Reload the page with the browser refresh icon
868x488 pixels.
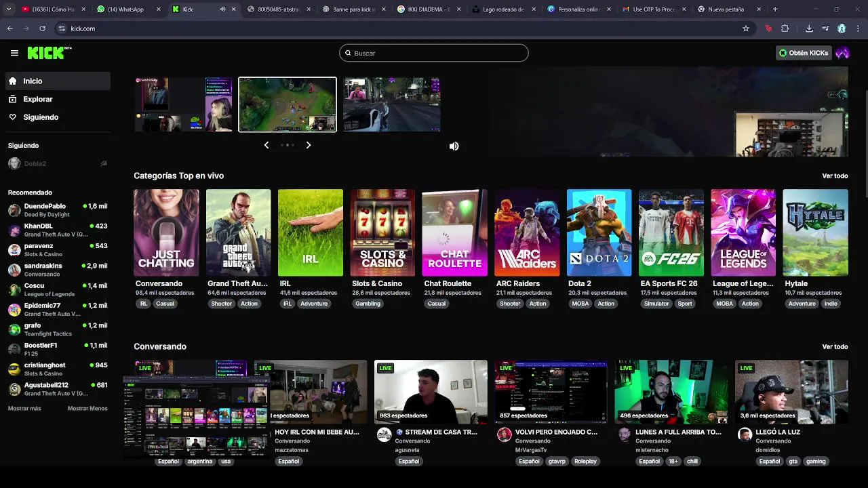pyautogui.click(x=42, y=28)
